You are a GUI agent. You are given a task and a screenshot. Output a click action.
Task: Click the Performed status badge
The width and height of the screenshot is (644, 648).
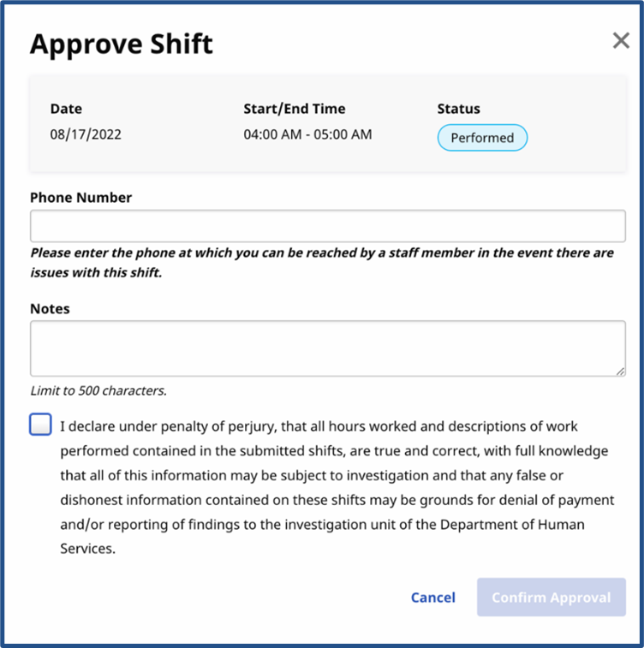pyautogui.click(x=482, y=138)
